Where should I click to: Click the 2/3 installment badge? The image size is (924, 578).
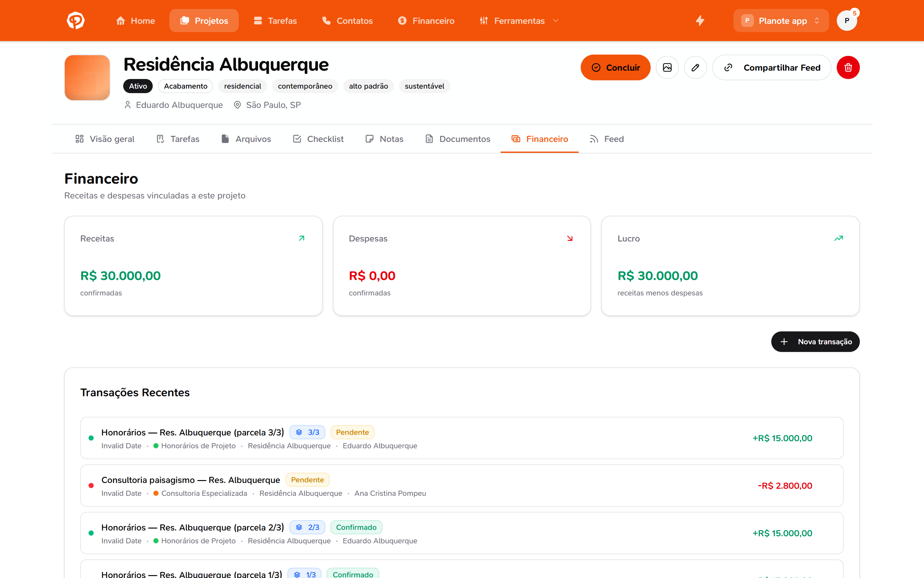click(307, 527)
